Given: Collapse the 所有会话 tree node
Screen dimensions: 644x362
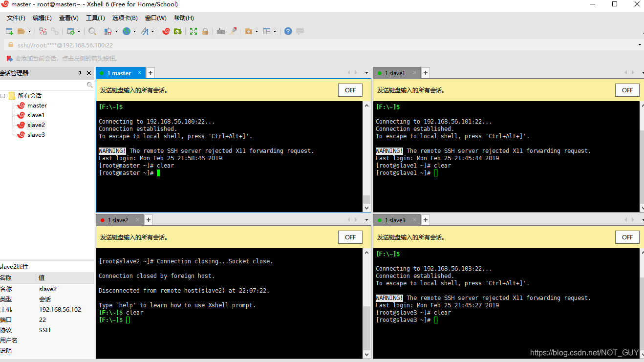Looking at the screenshot, I should click(3, 96).
